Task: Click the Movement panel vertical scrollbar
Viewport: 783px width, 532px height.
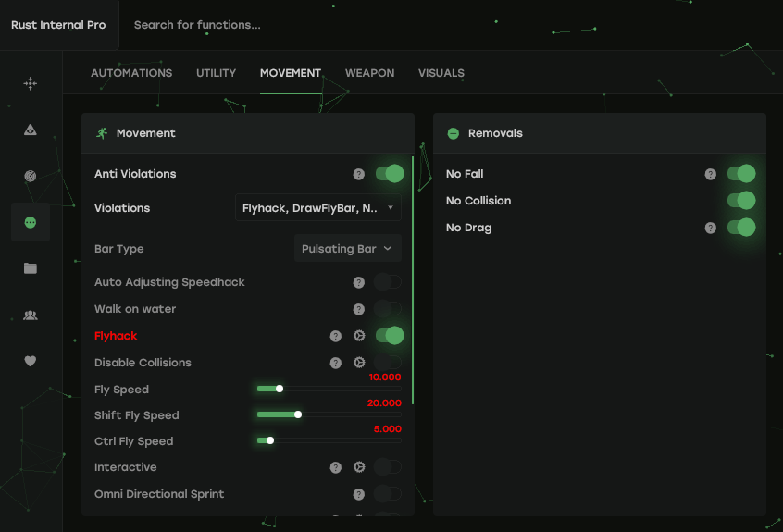Action: 413,280
